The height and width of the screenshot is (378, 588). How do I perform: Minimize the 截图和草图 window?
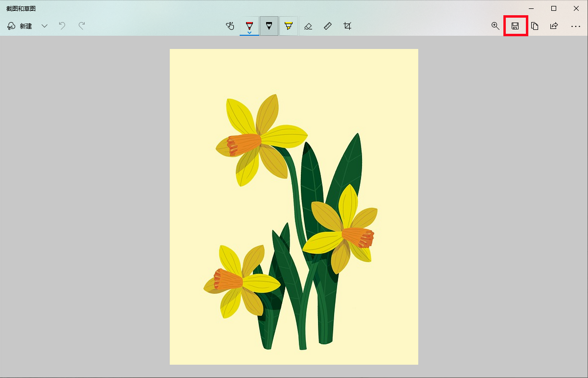[x=531, y=8]
